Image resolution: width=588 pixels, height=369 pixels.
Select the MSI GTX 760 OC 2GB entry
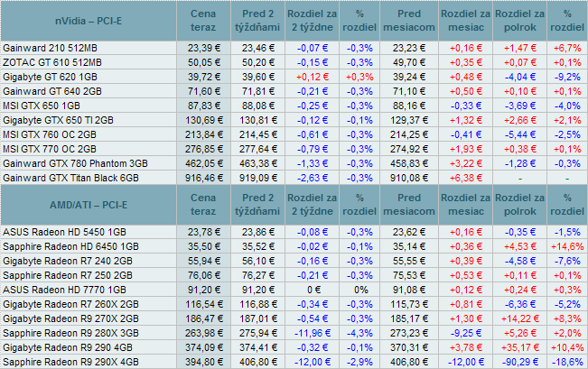tap(50, 134)
